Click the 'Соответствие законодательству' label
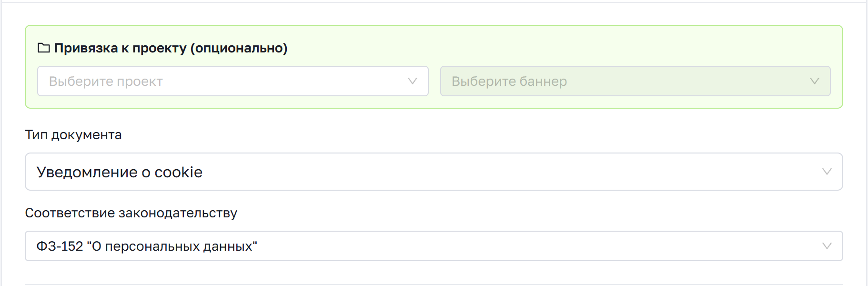Screen dimensions: 868x286 131,213
